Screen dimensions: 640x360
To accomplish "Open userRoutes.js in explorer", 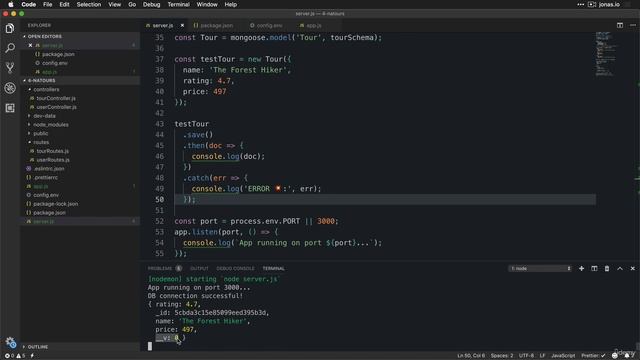I will pyautogui.click(x=53, y=160).
